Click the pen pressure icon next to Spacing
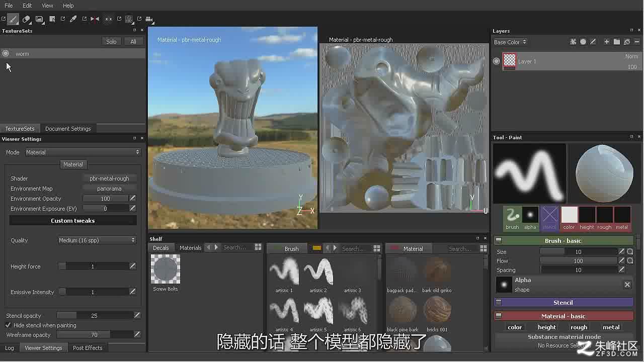 622,269
